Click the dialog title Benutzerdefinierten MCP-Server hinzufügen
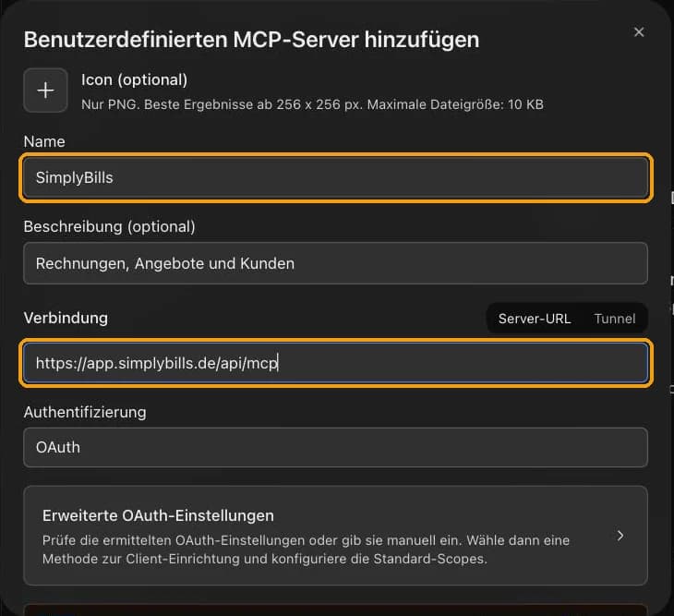Image resolution: width=674 pixels, height=616 pixels. [251, 40]
